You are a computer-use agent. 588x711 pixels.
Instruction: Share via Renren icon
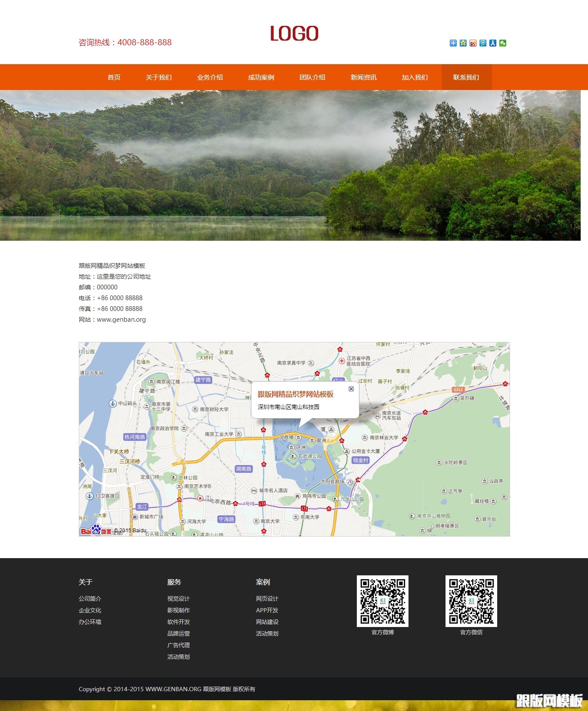[492, 43]
